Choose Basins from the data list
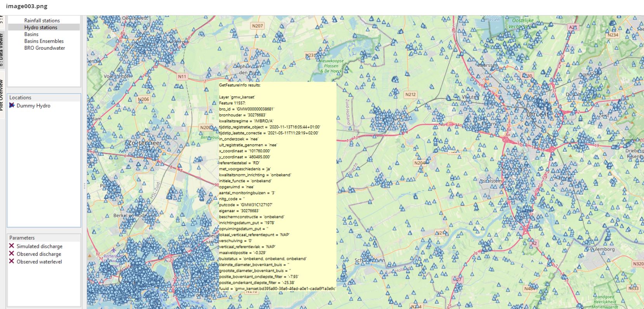Screen dimensions: 644x309 tap(31, 34)
